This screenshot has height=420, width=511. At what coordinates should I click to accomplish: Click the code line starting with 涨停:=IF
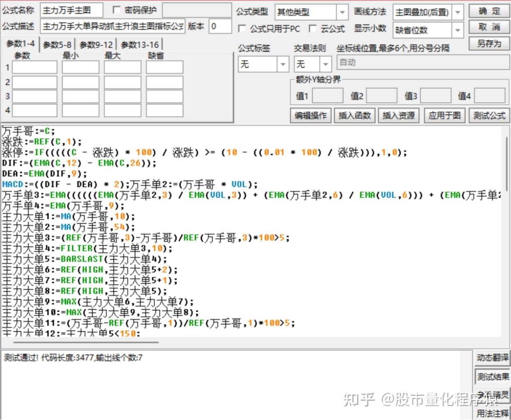(x=204, y=153)
